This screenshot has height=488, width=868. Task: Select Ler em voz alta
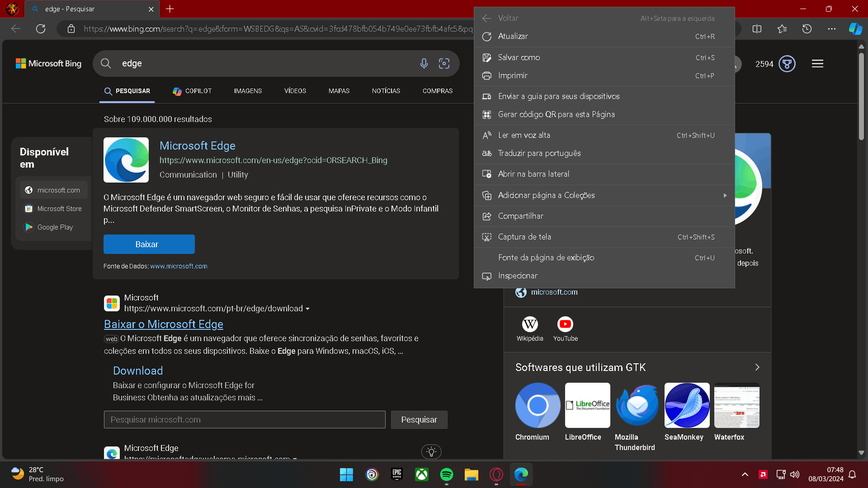click(604, 135)
